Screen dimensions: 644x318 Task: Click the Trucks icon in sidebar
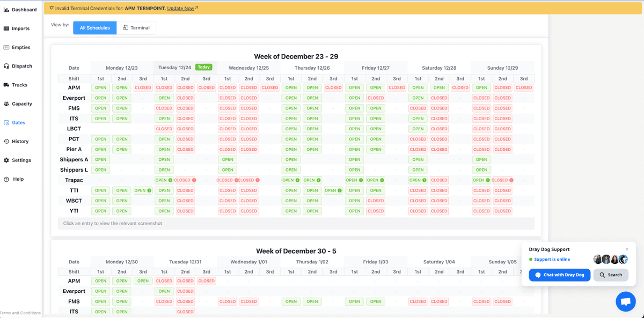point(6,85)
